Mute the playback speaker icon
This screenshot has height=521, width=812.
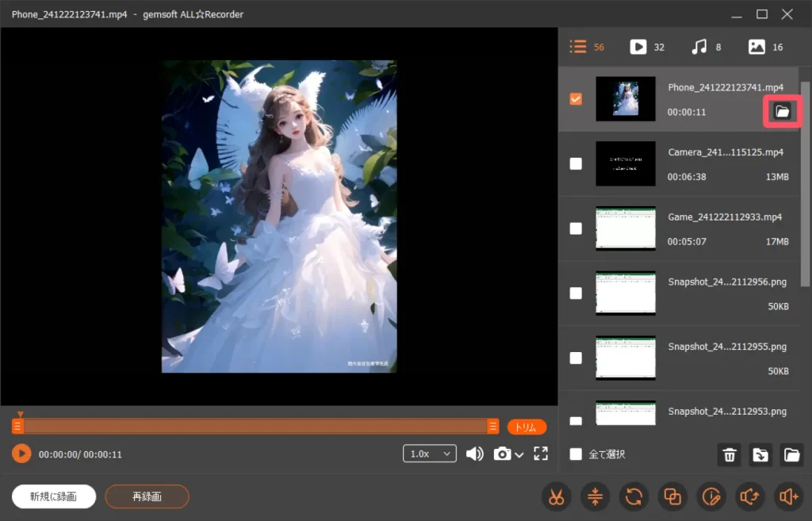pyautogui.click(x=474, y=454)
